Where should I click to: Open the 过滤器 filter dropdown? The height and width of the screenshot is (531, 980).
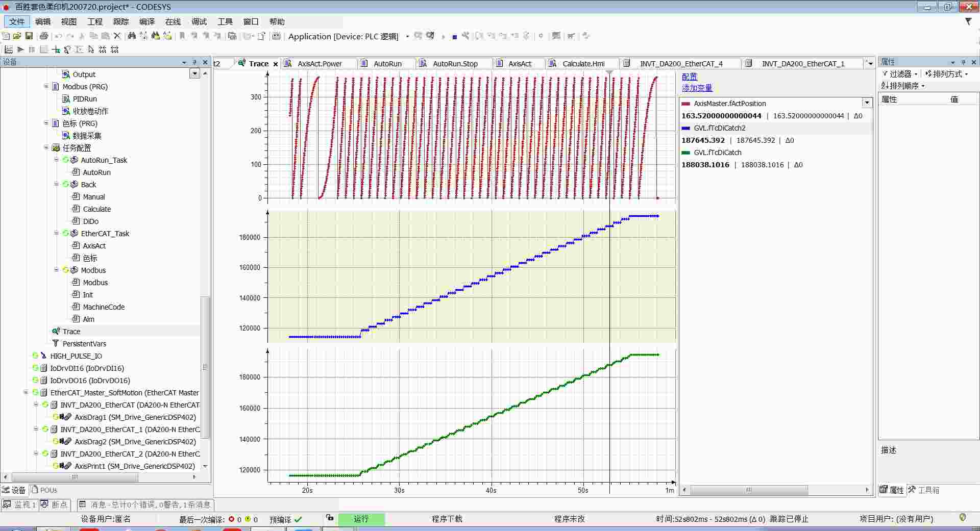click(901, 74)
